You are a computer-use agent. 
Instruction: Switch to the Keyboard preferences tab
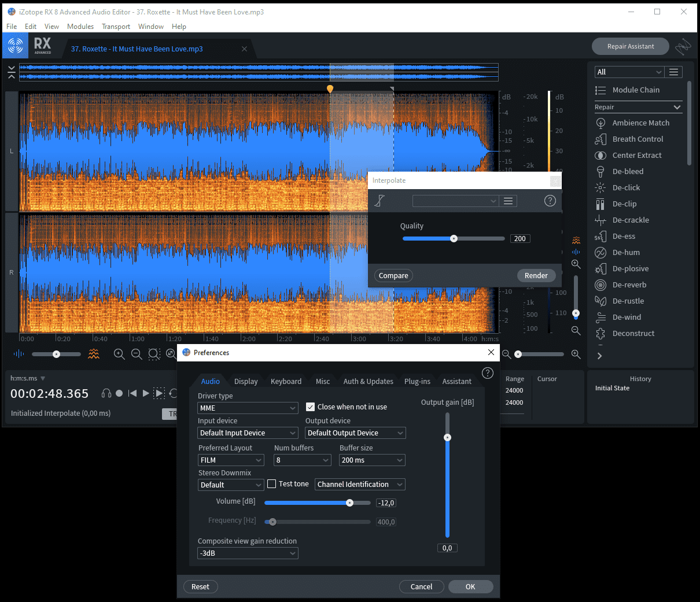(286, 381)
